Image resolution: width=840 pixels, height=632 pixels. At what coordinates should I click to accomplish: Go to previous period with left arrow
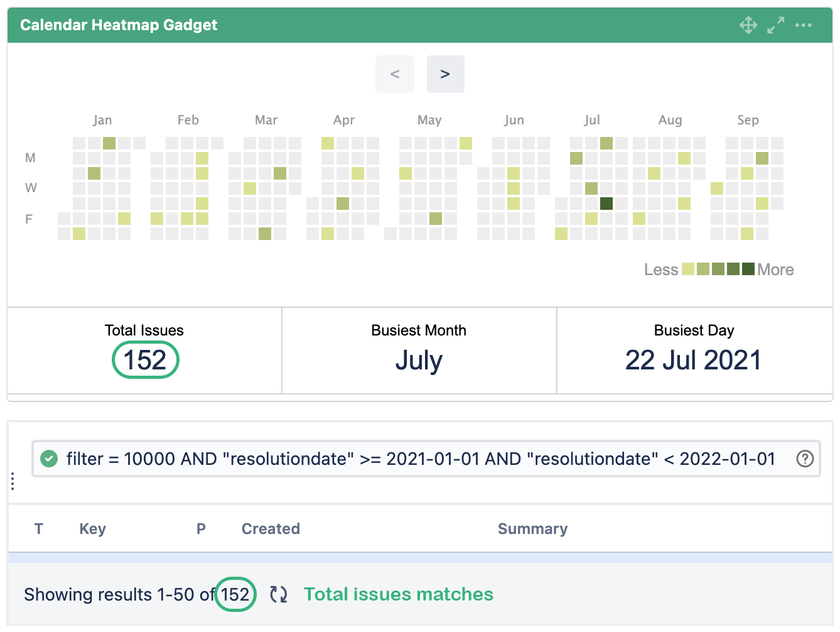pos(395,74)
